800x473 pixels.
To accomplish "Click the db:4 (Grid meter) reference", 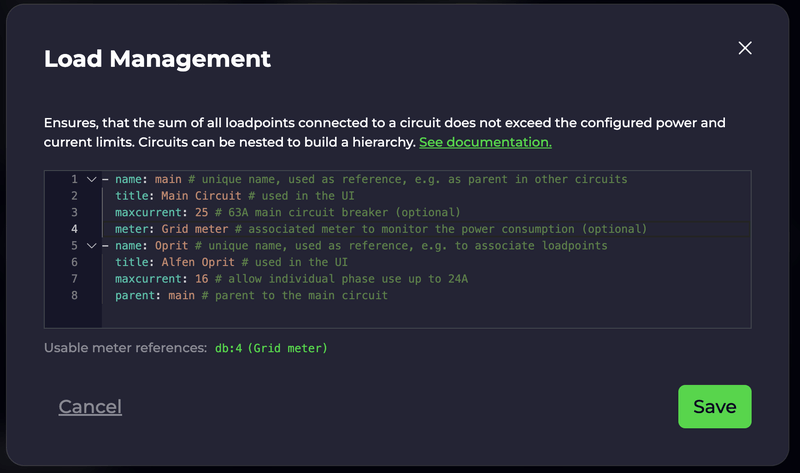I will click(x=271, y=348).
